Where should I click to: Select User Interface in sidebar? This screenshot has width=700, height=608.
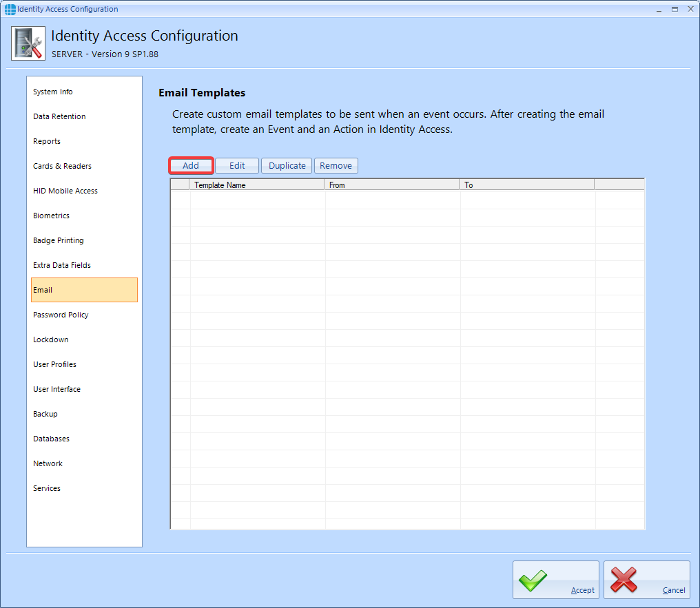(84, 389)
